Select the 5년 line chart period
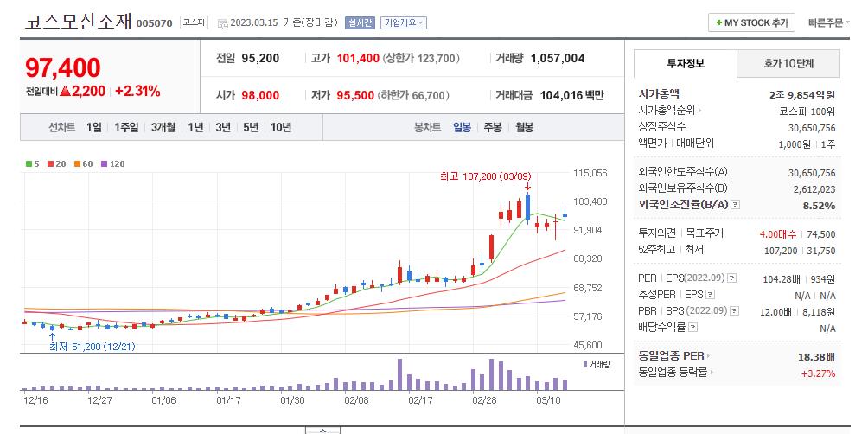The image size is (868, 434). tap(250, 127)
